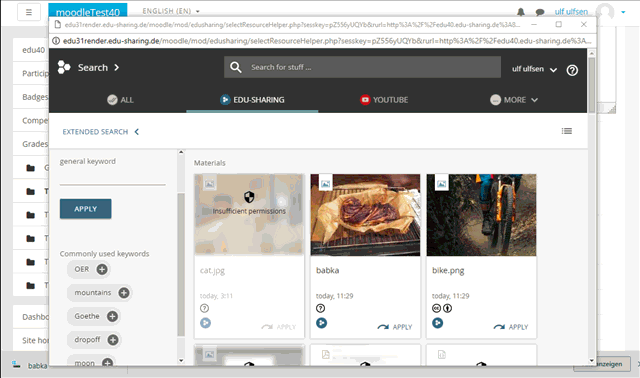Screen dimensions: 640x378
Task: Click filter panel scrollbar up arrow
Action: point(181,152)
